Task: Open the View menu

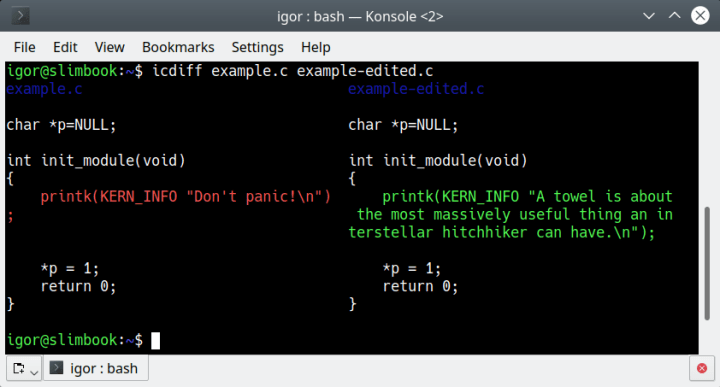Action: (x=109, y=47)
